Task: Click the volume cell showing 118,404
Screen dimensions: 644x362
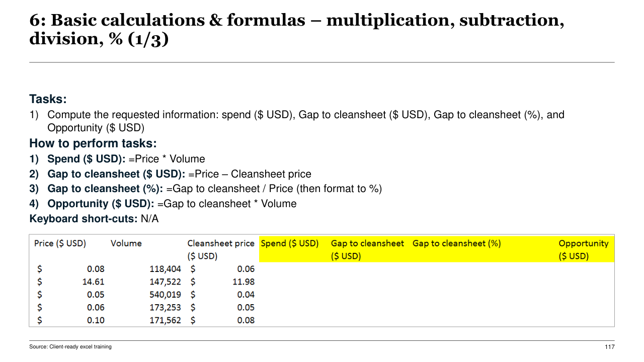Action: coord(165,269)
